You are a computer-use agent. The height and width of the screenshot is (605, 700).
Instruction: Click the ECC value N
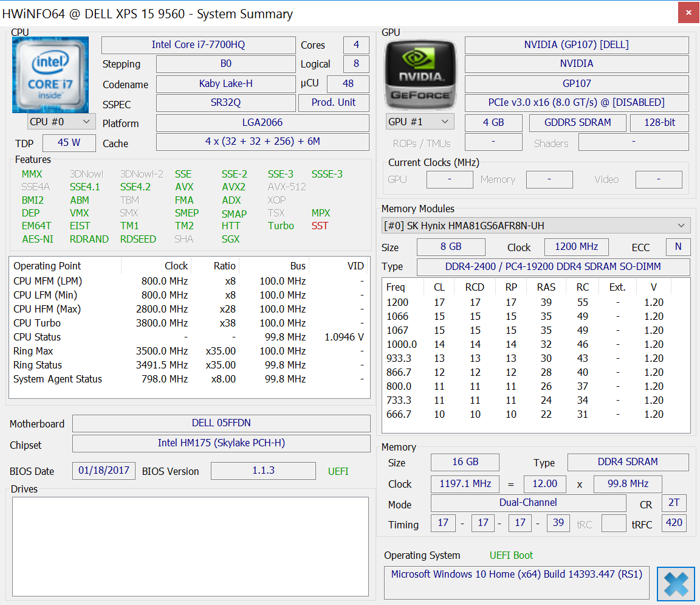pos(678,247)
